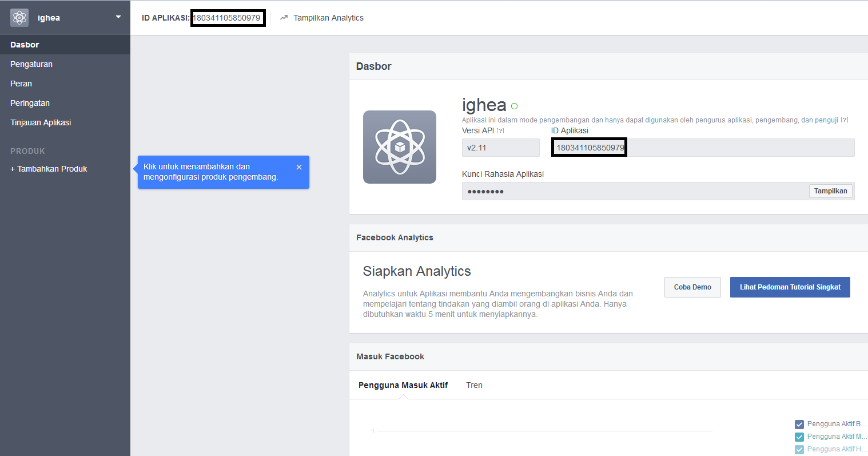Click the ighea atom icon in sidebar header
Screen dimensions: 868x456
(x=19, y=18)
